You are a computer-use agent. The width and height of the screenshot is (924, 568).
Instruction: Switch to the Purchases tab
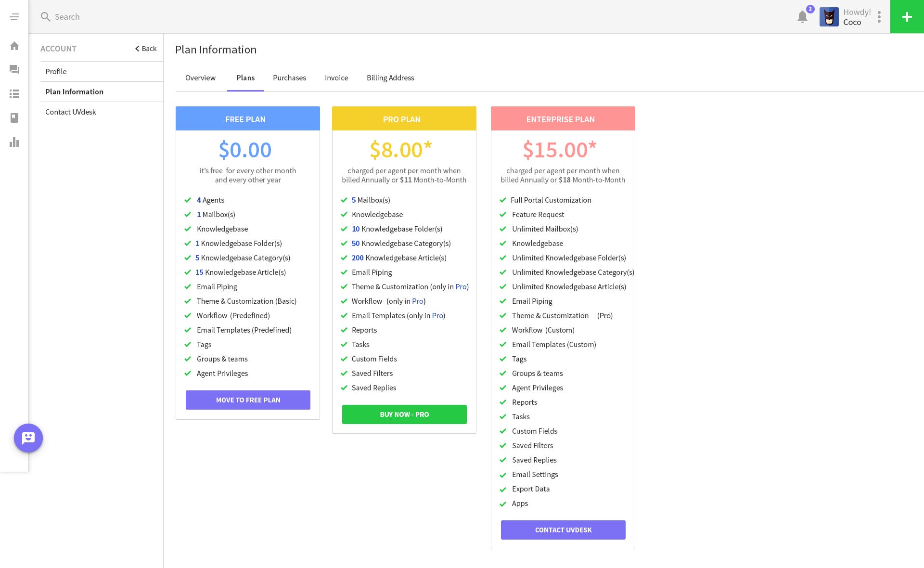tap(289, 77)
